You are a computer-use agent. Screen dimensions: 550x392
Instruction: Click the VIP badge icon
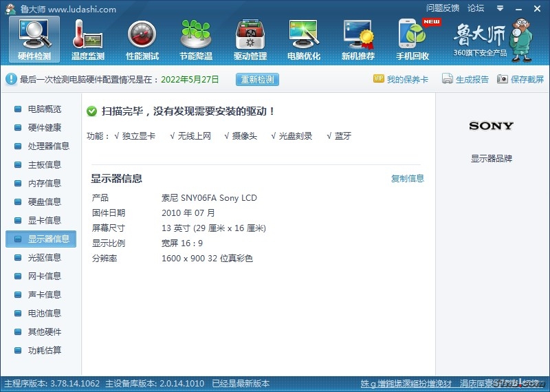pyautogui.click(x=379, y=78)
